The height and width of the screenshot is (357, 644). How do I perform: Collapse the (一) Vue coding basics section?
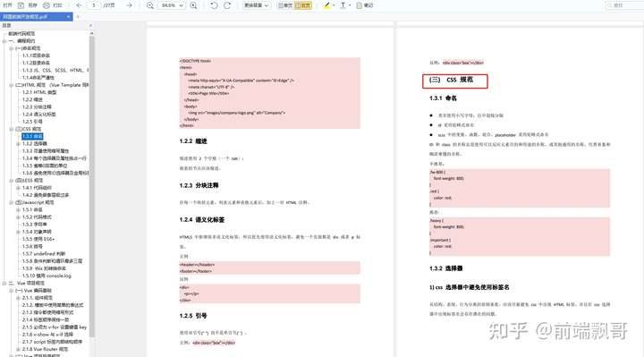click(12, 291)
